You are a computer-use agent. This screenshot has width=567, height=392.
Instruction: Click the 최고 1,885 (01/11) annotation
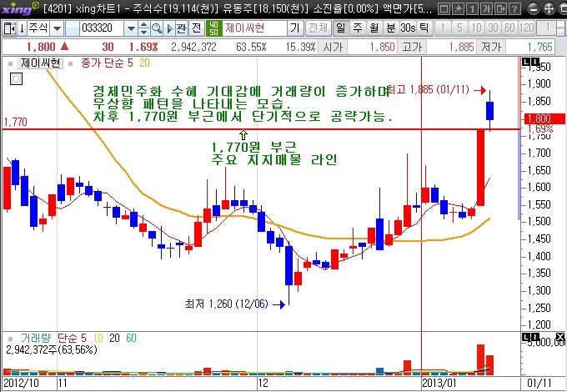pyautogui.click(x=437, y=90)
